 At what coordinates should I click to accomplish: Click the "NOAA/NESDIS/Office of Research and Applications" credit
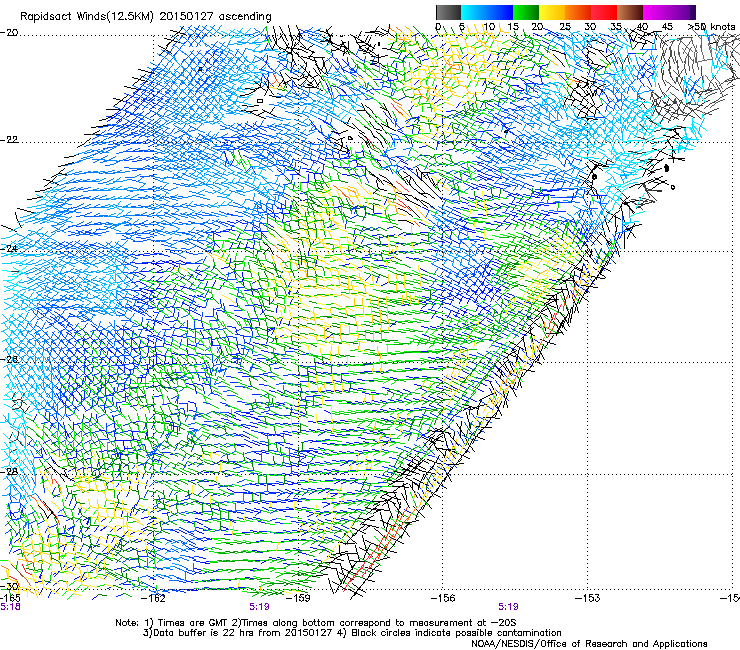coord(589,644)
